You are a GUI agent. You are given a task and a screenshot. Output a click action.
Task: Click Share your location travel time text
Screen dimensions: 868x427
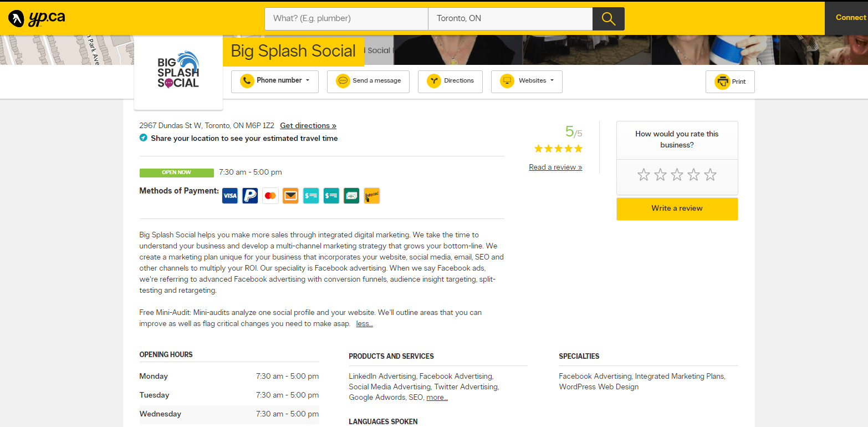pos(244,139)
